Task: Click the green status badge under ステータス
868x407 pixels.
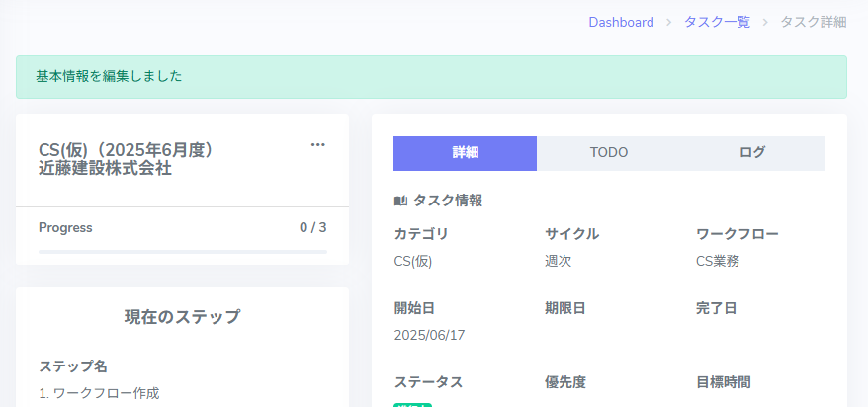Action: click(x=412, y=404)
